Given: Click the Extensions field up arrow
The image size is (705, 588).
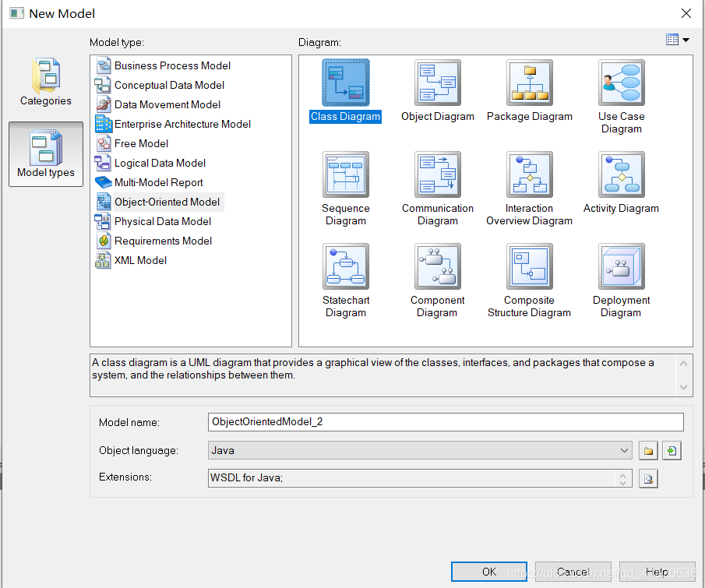Looking at the screenshot, I should [x=622, y=475].
